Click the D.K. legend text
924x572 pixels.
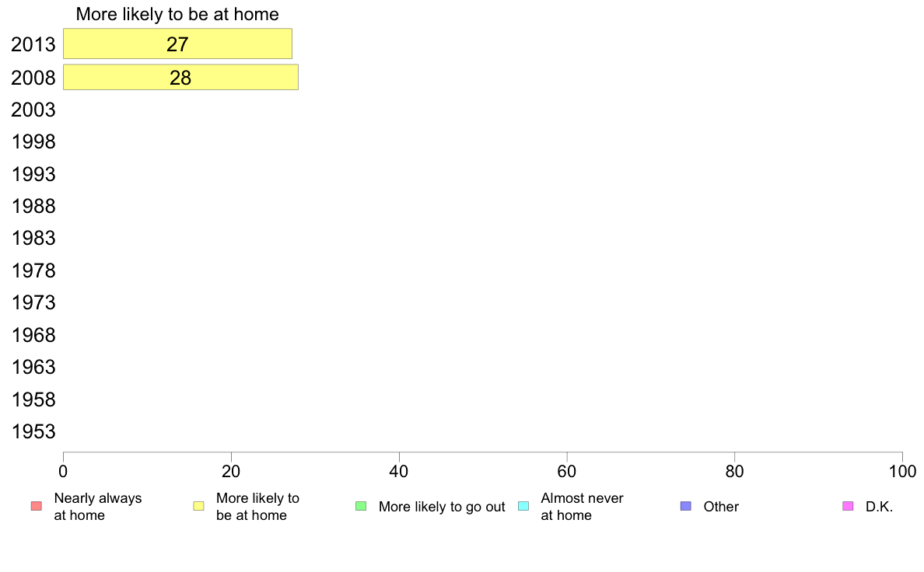tap(879, 507)
